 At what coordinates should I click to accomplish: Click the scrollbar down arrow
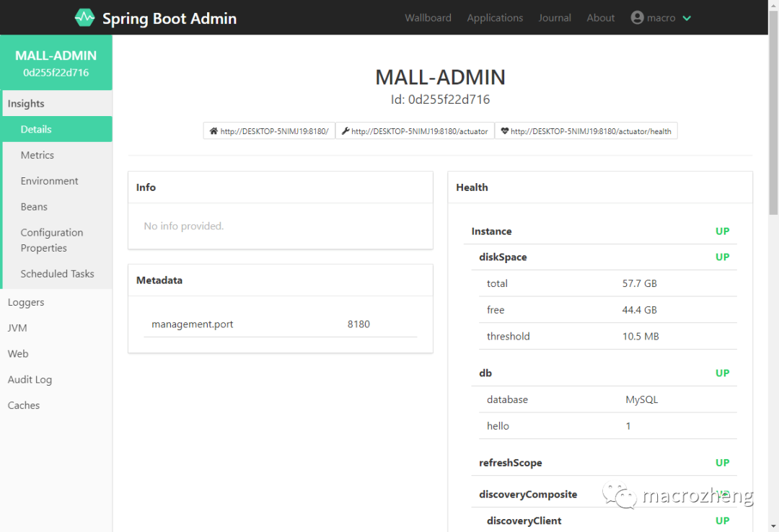(773, 526)
